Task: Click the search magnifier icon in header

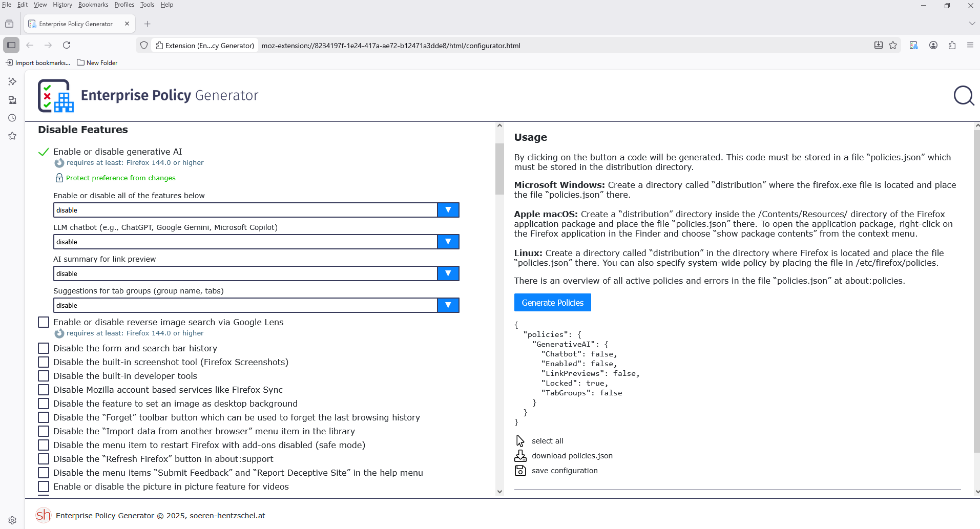Action: pyautogui.click(x=963, y=96)
